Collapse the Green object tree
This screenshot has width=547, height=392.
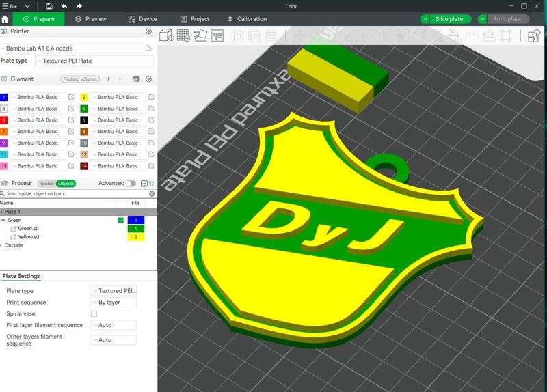[x=3, y=220]
